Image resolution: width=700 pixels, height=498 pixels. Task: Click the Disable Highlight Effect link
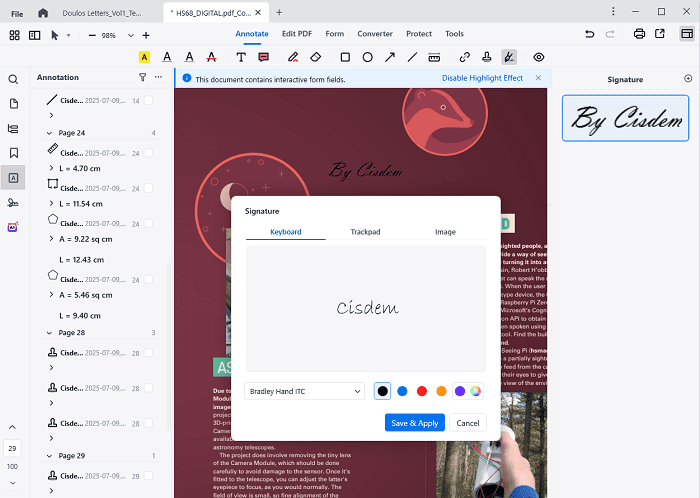tap(482, 78)
